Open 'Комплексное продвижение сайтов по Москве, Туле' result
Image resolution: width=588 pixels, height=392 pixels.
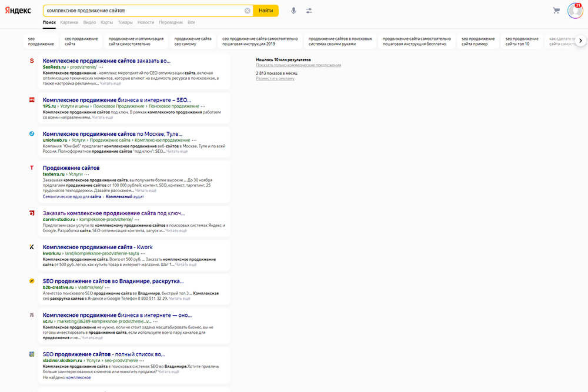tap(112, 134)
